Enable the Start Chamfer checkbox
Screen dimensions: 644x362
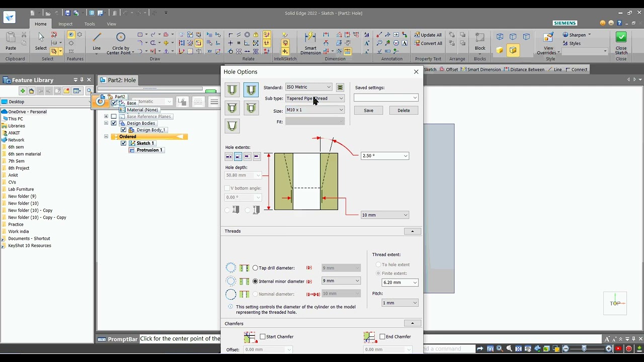point(263,336)
